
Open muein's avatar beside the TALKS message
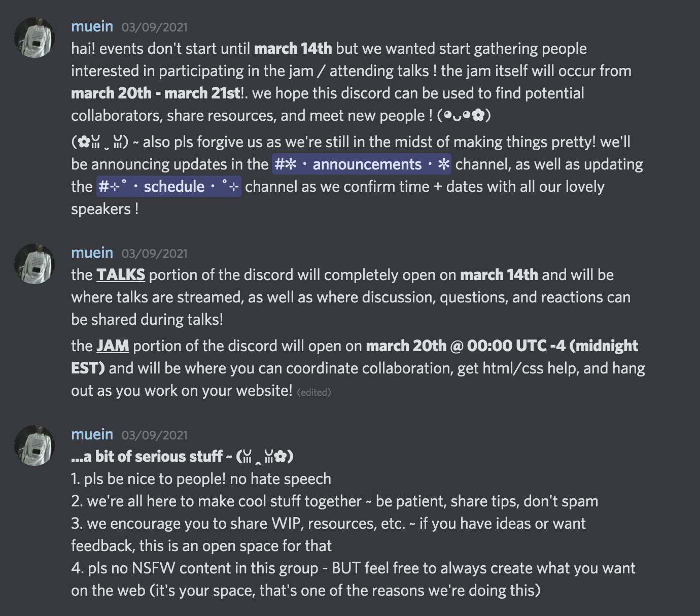34,264
